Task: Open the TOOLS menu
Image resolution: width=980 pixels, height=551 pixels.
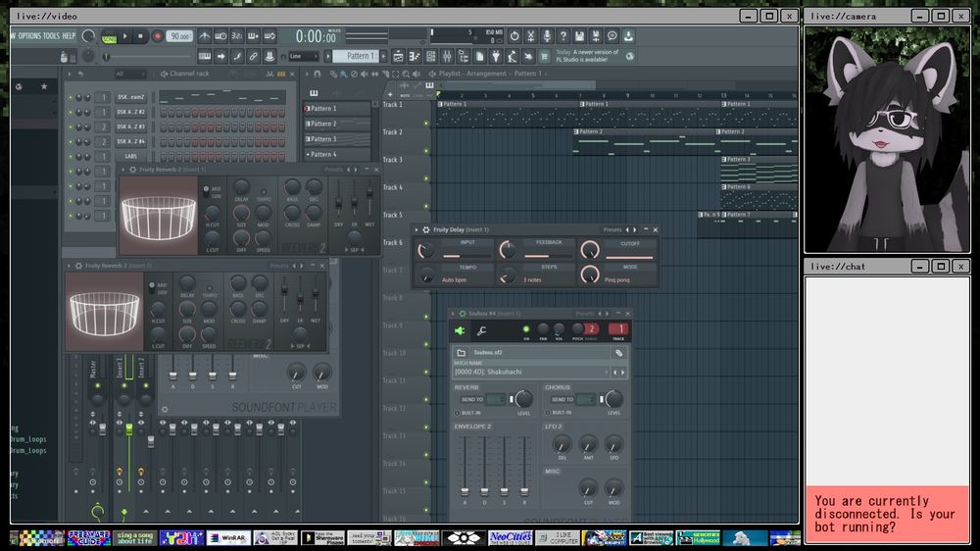Action: click(x=51, y=35)
